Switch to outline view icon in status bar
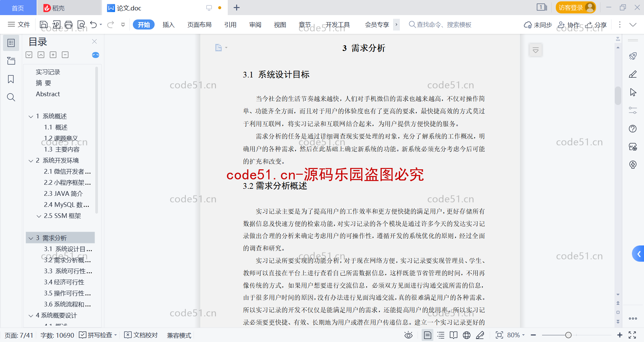This screenshot has width=644, height=342. click(441, 335)
